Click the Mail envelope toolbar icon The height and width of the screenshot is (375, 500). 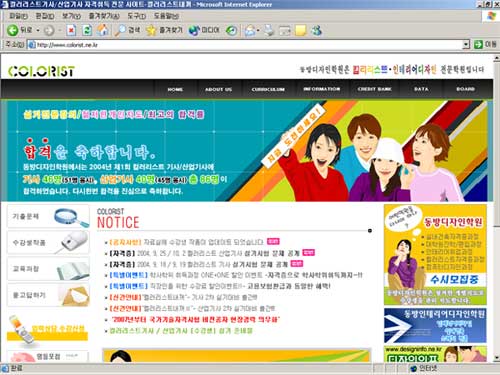(x=250, y=31)
